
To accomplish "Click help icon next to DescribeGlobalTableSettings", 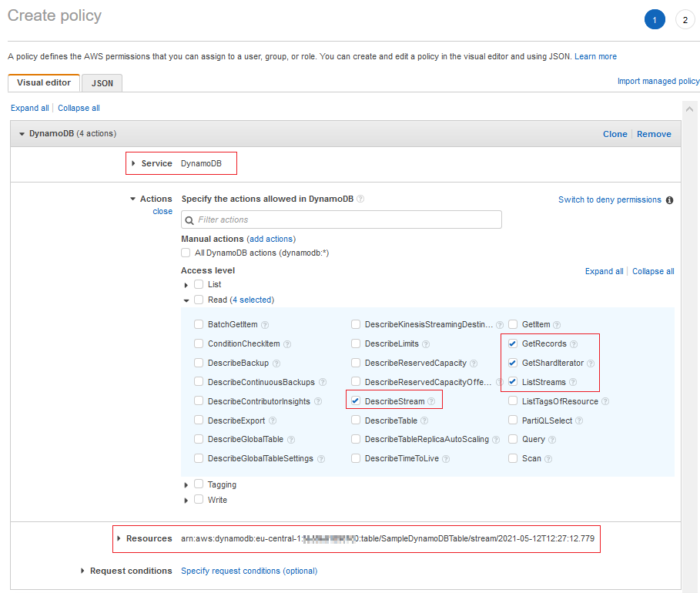I will (321, 459).
